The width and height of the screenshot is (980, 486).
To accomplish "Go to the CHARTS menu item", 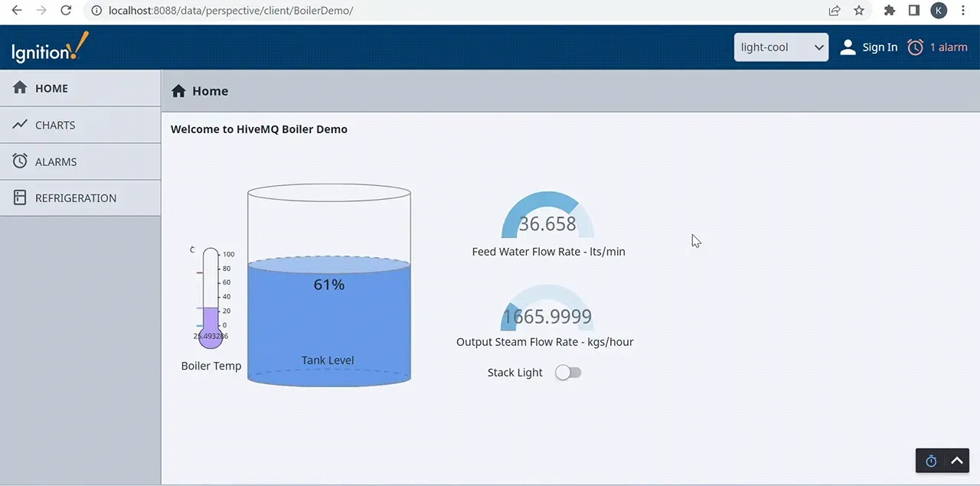I will 80,125.
